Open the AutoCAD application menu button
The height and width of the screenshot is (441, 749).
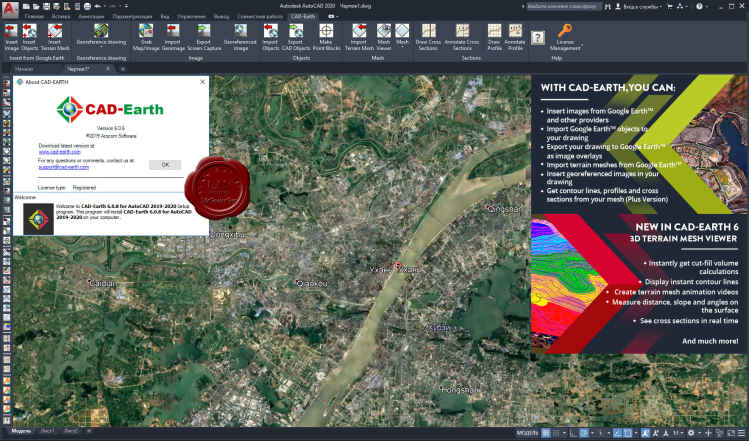pyautogui.click(x=8, y=7)
